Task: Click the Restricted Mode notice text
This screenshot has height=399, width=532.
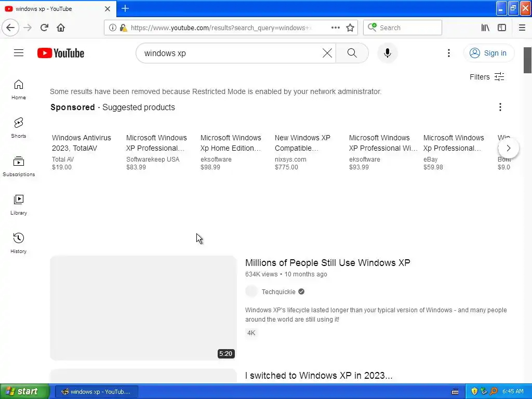Action: point(216,91)
